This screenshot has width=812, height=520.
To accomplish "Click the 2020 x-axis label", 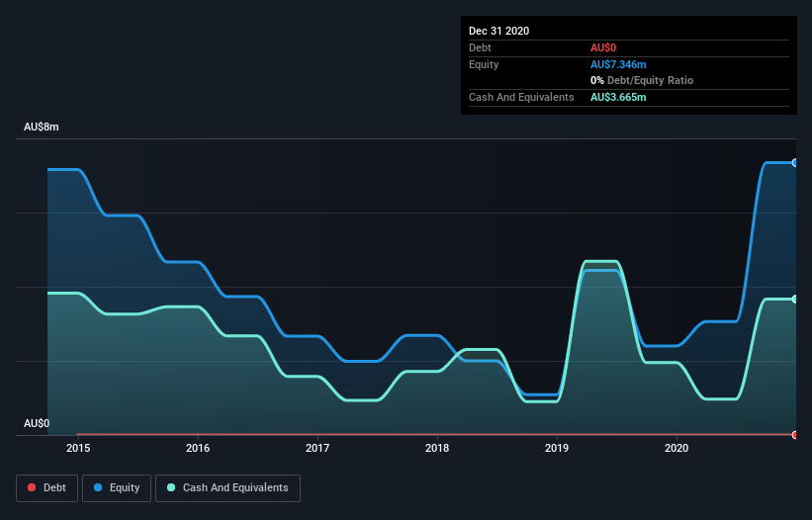I will tap(677, 448).
